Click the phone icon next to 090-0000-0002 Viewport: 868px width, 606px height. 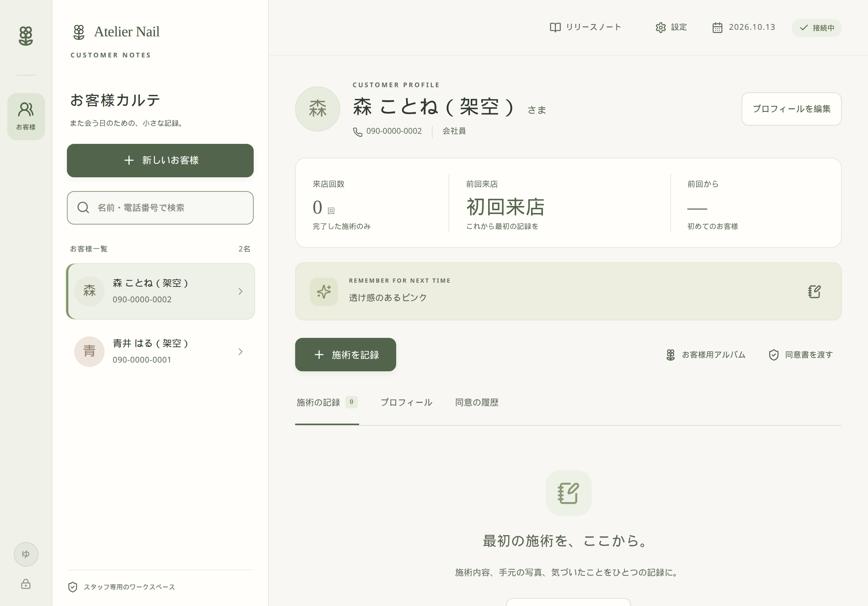357,132
